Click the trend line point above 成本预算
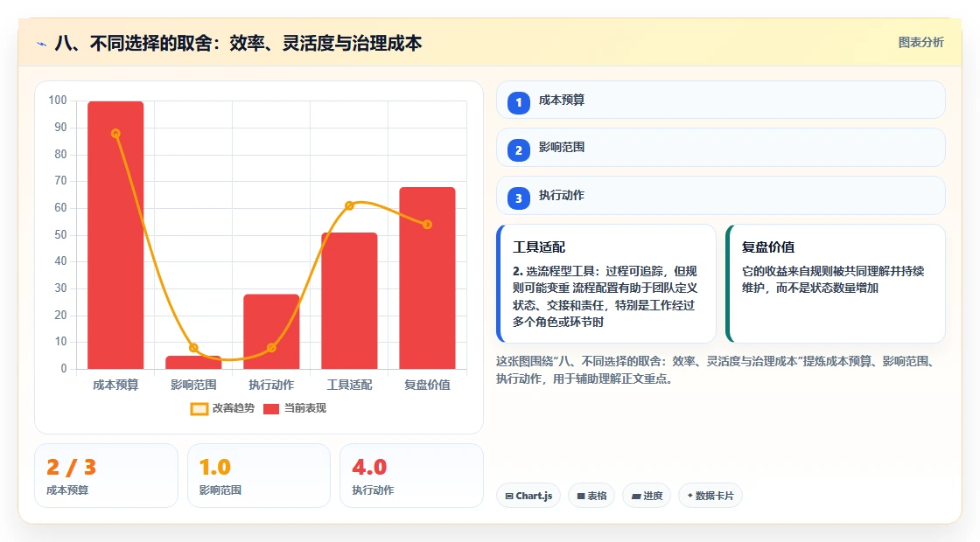Viewport: 980px width, 542px height. tap(115, 134)
